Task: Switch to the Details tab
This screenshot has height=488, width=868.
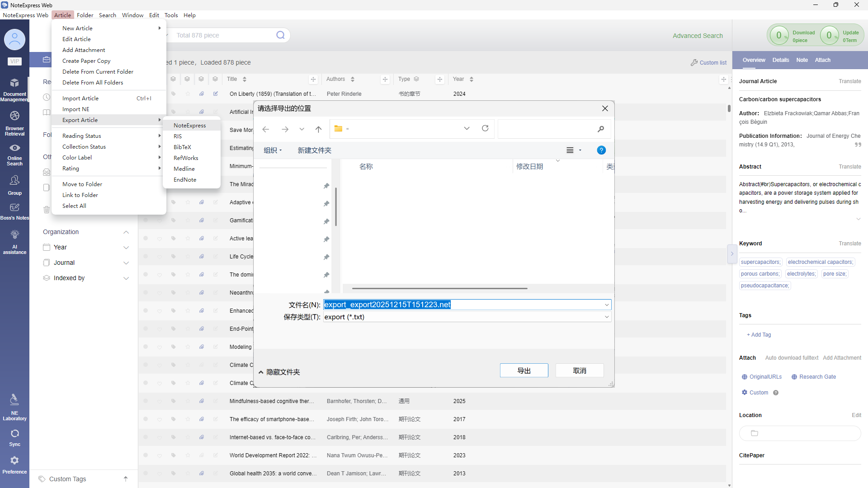Action: [x=780, y=60]
